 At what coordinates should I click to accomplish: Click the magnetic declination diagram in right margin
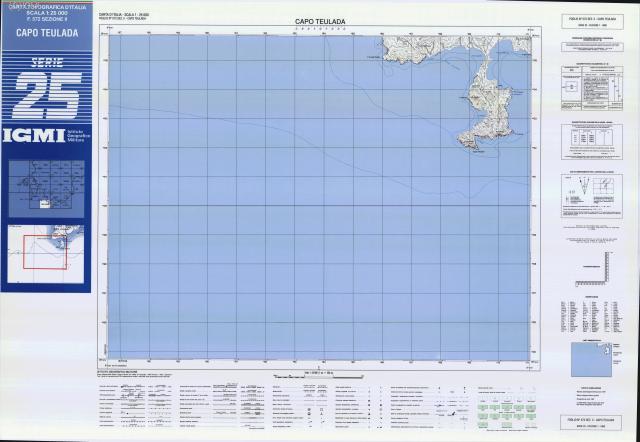click(591, 196)
